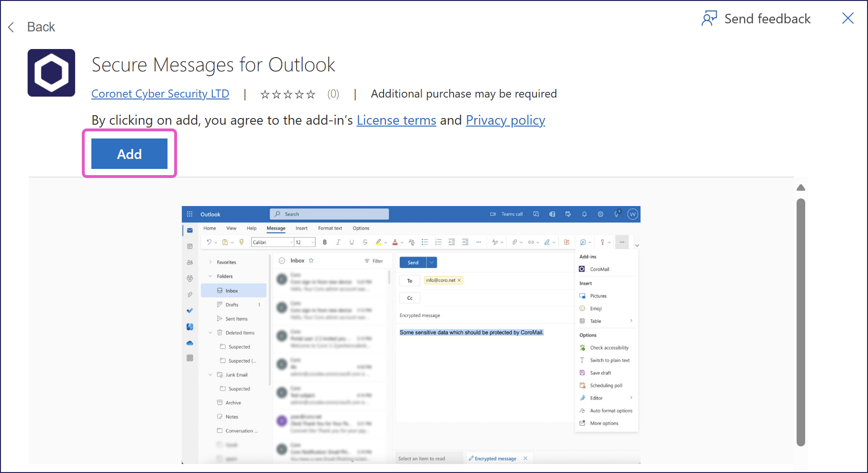Toggle the favorite star next to Inbox

pyautogui.click(x=311, y=261)
